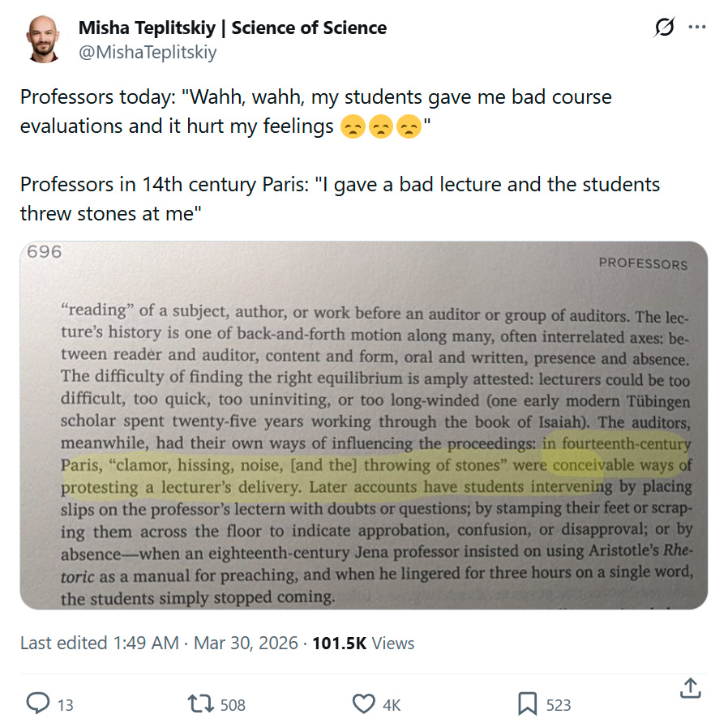Bookmark this post with bookmark icon
728x727 pixels.
point(528,703)
